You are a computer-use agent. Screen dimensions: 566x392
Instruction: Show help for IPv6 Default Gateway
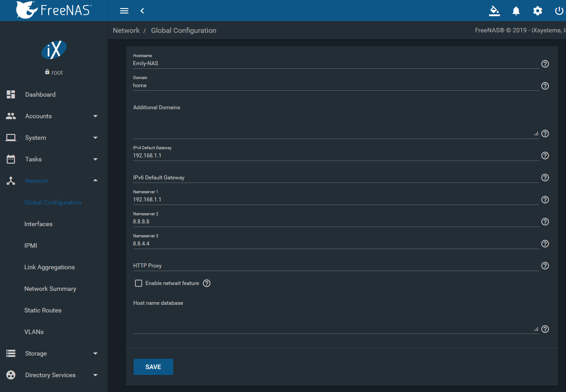[x=545, y=178]
